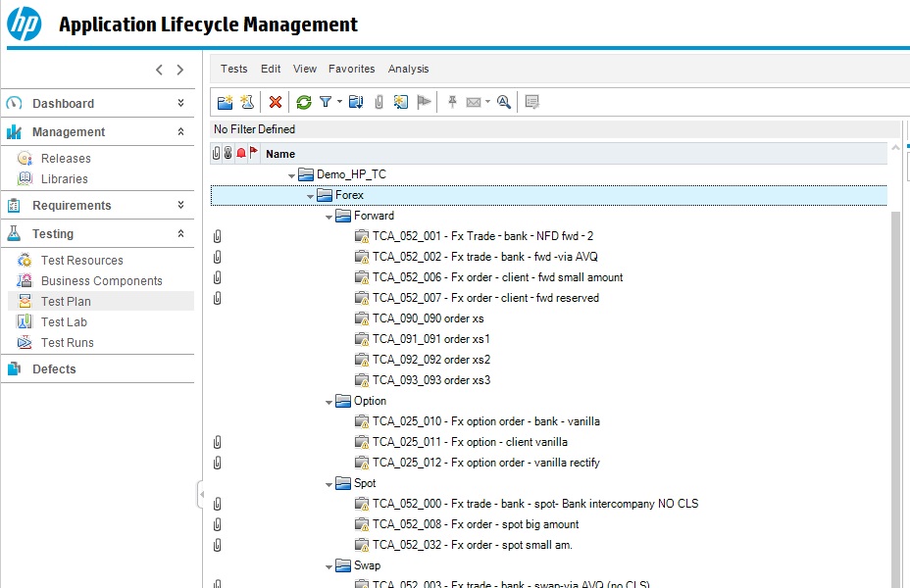
Task: Click the red flag column header
Action: click(x=253, y=153)
